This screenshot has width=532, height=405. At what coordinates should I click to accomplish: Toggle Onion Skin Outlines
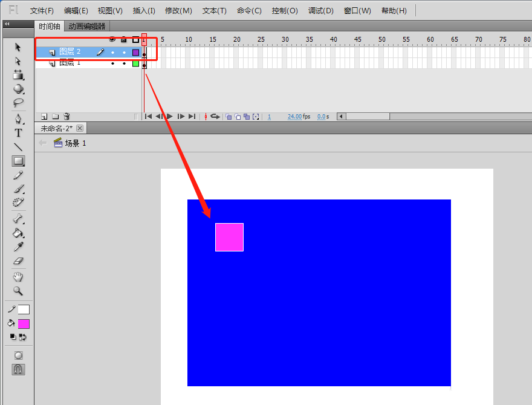point(238,117)
